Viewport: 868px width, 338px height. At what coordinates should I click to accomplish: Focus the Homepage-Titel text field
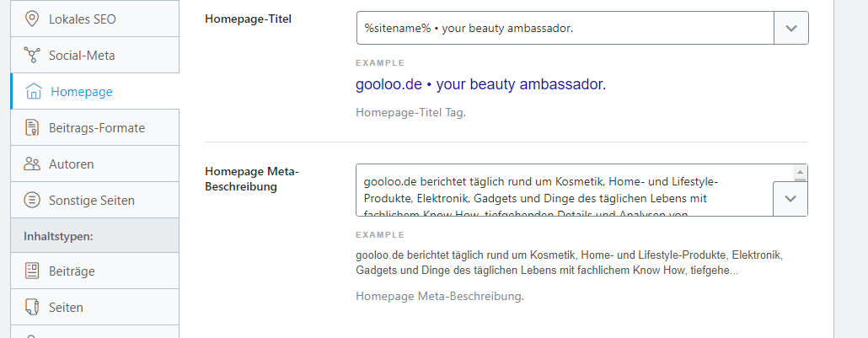click(x=565, y=28)
